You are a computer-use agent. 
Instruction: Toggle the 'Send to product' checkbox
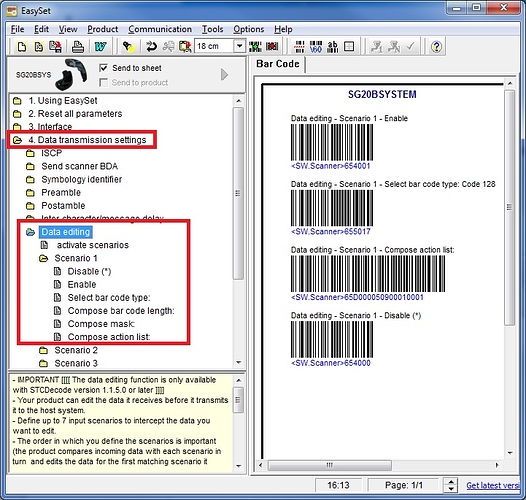click(x=103, y=82)
